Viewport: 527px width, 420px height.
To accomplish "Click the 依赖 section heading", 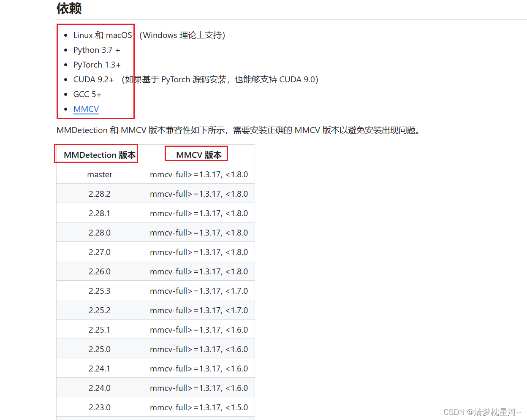I will tap(69, 8).
